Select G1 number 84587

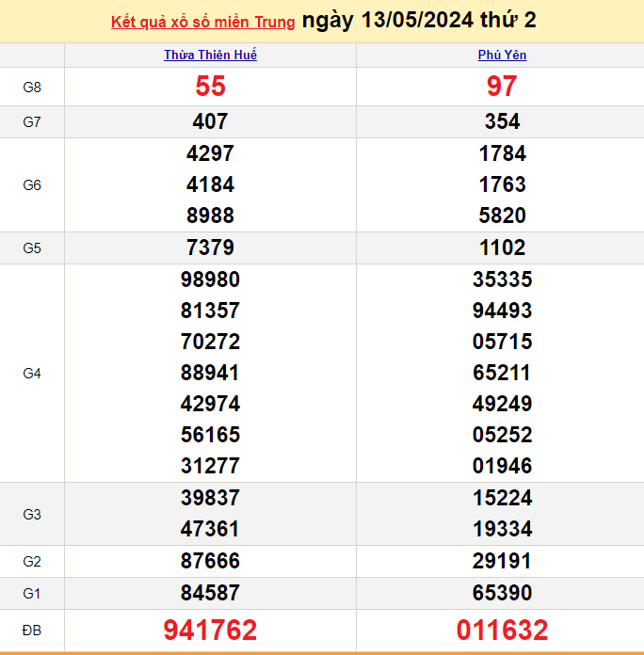[x=210, y=593]
